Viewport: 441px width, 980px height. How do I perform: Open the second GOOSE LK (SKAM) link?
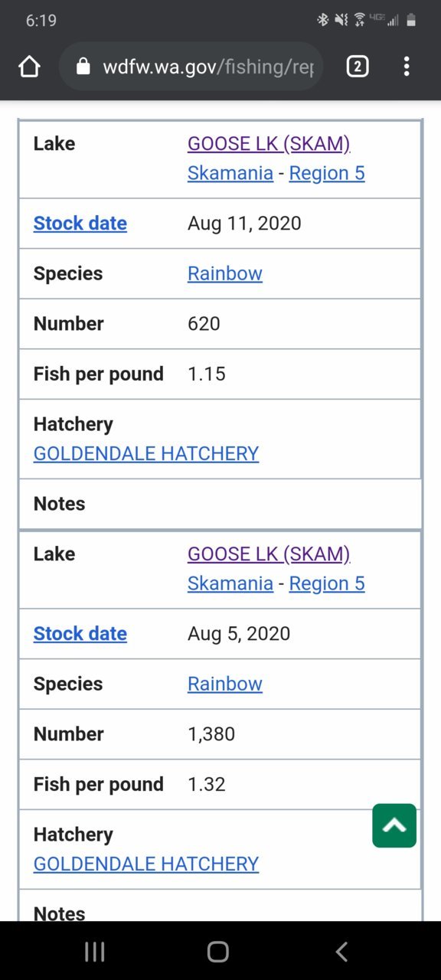[x=269, y=554]
